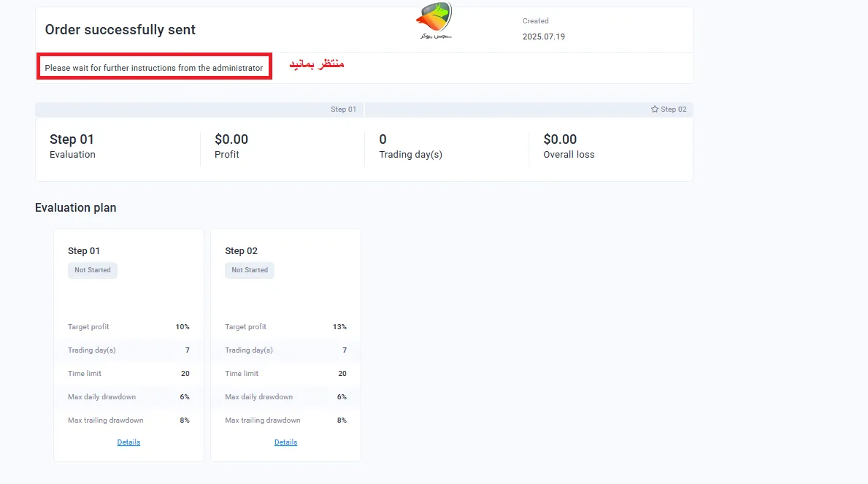Select the Overall loss $0.00 stat
The image size is (868, 484).
click(569, 145)
